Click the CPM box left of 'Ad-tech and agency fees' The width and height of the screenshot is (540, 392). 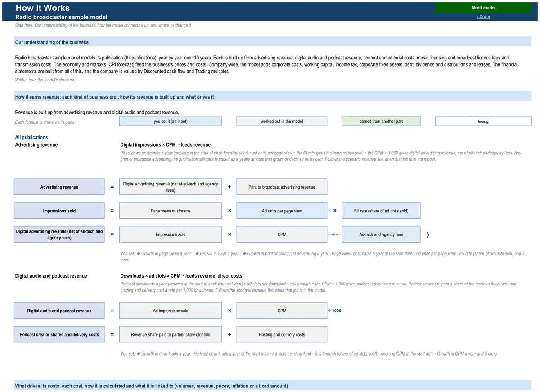(x=282, y=234)
